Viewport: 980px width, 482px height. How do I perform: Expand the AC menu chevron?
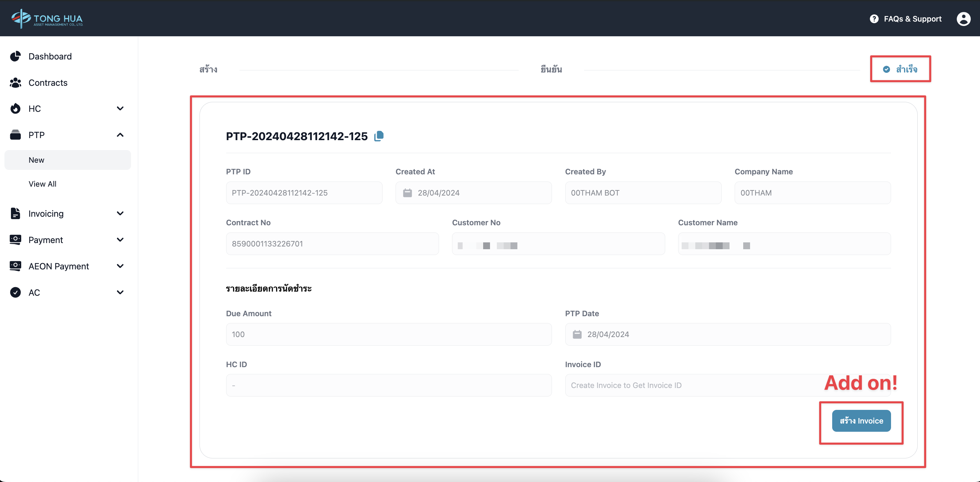(x=120, y=292)
